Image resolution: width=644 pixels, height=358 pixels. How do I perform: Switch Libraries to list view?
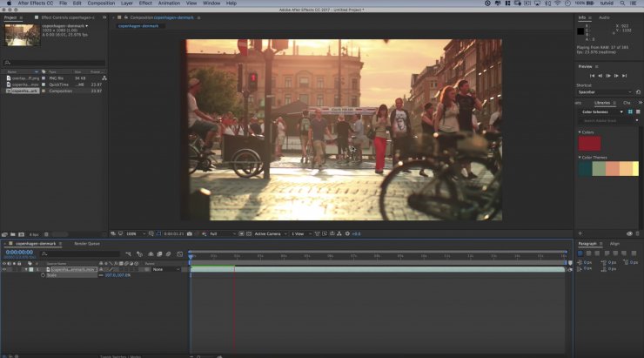pyautogui.click(x=638, y=111)
